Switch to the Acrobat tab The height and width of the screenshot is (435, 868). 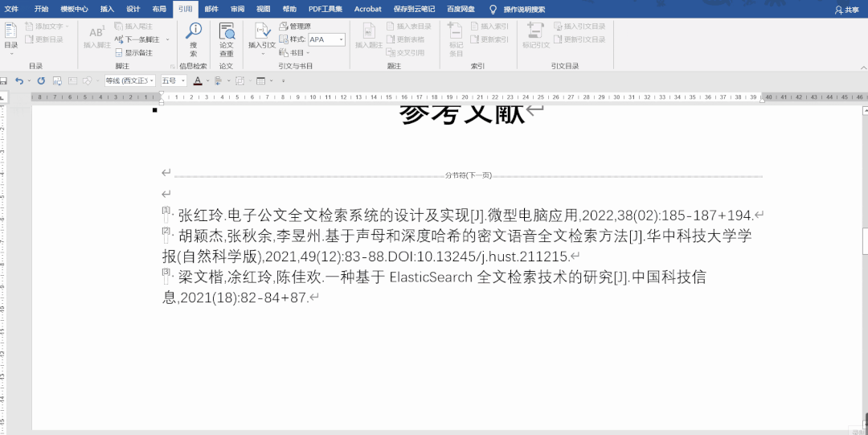pyautogui.click(x=368, y=9)
